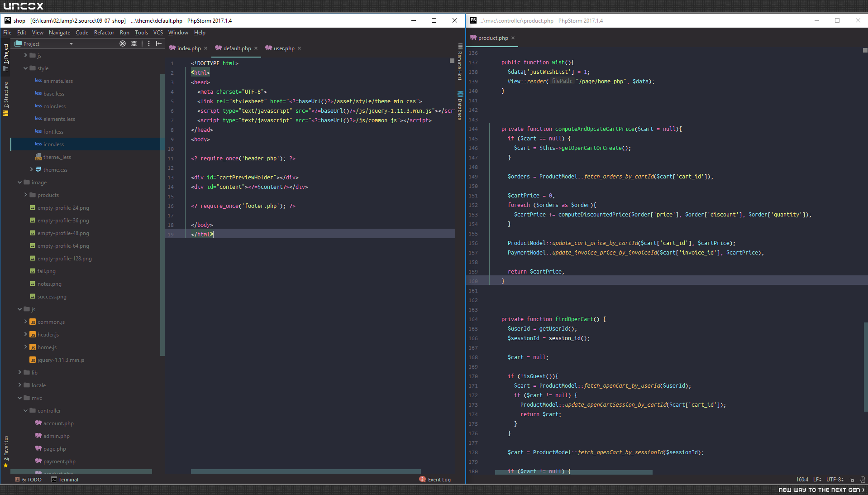Click the Database panel icon

pyautogui.click(x=460, y=94)
